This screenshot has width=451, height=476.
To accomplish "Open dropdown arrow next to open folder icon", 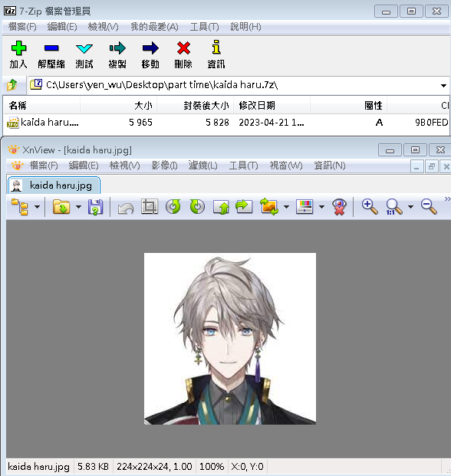I will pyautogui.click(x=78, y=207).
